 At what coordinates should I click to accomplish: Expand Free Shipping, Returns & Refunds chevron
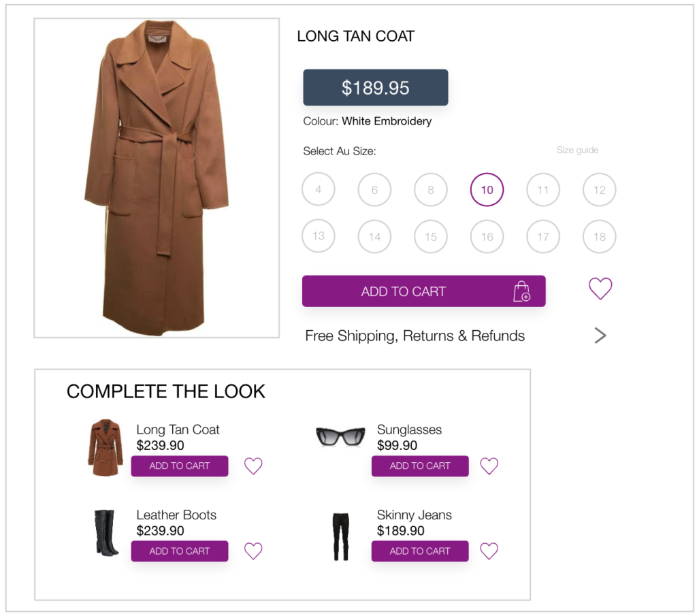click(x=600, y=336)
